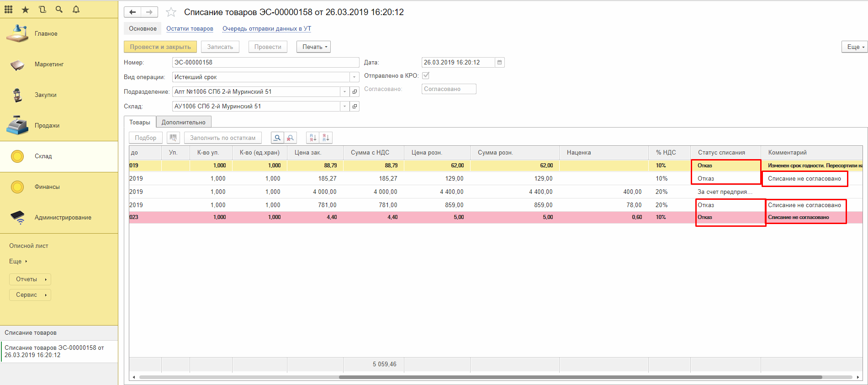This screenshot has height=385, width=868.
Task: Click the barcode scan icon near Подбор
Action: click(173, 138)
